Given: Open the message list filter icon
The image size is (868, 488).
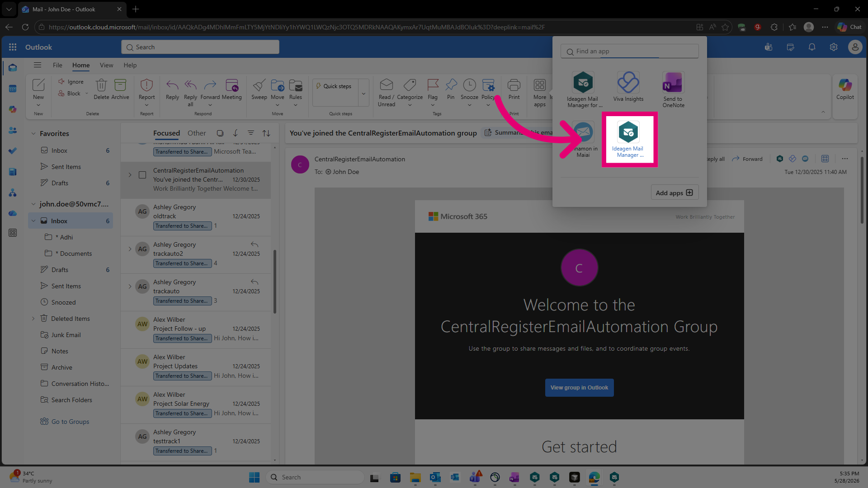Looking at the screenshot, I should click(x=251, y=133).
